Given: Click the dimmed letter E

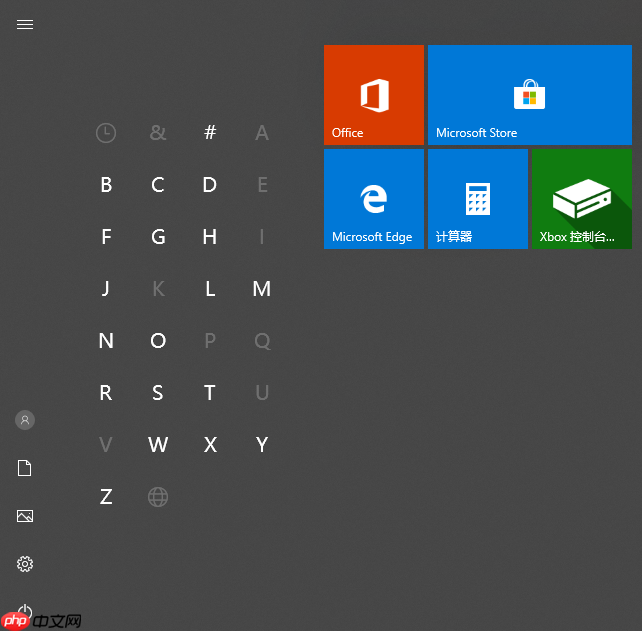Looking at the screenshot, I should pyautogui.click(x=262, y=185).
